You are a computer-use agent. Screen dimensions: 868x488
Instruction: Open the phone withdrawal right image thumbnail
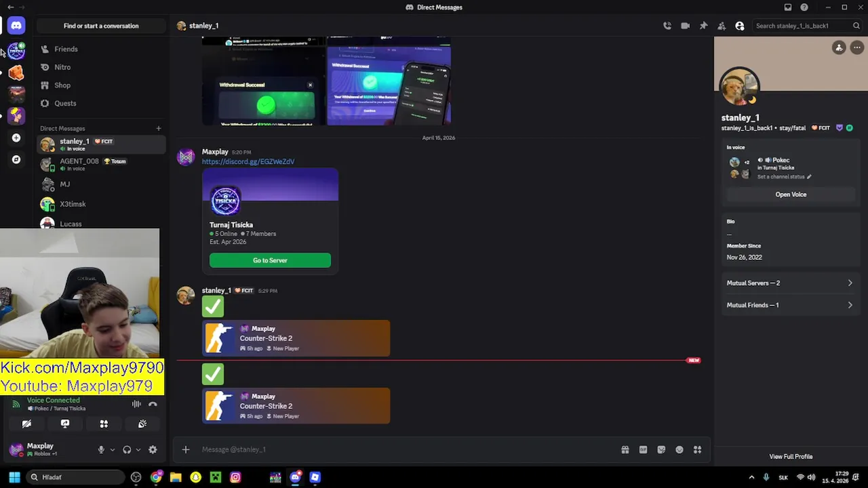pos(389,81)
